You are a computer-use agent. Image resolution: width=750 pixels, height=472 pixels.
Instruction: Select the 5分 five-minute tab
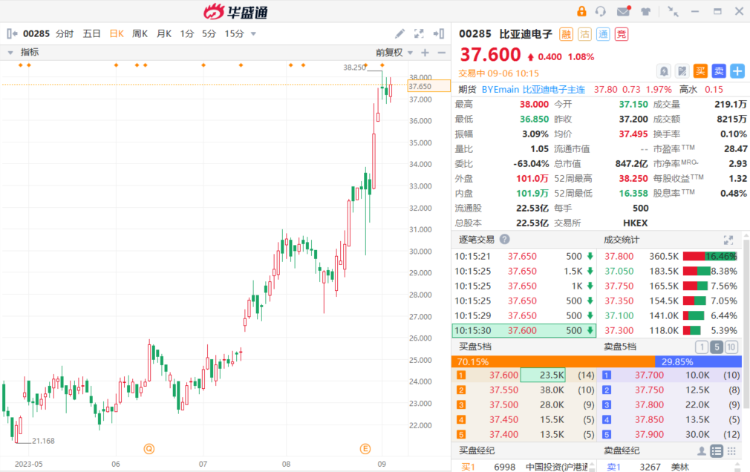tap(209, 33)
